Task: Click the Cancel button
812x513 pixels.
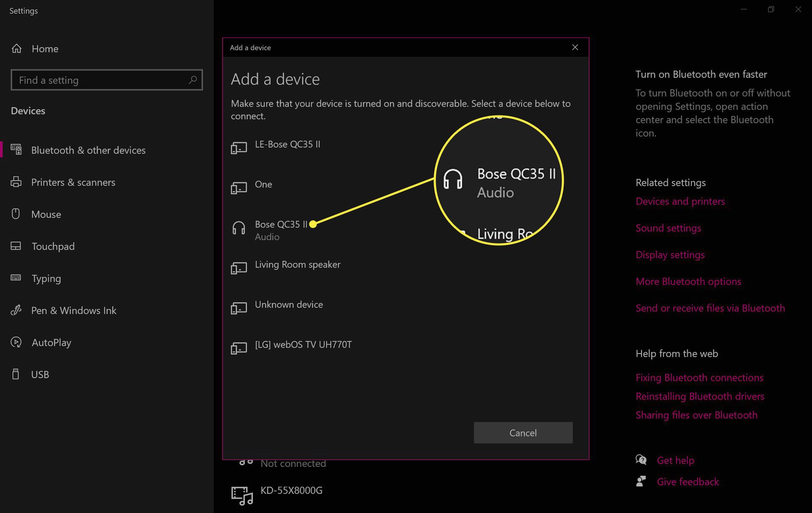Action: (523, 432)
